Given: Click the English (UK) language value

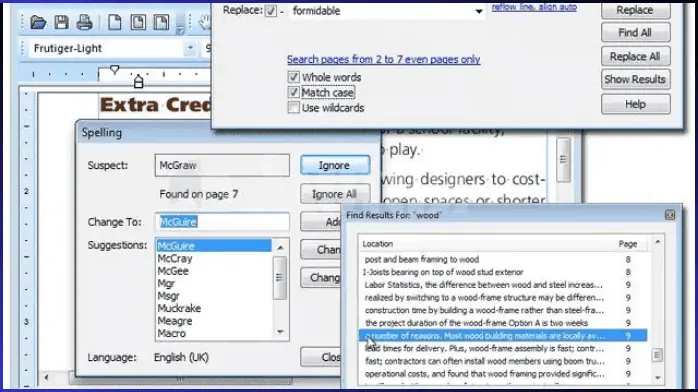Looking at the screenshot, I should 181,357.
